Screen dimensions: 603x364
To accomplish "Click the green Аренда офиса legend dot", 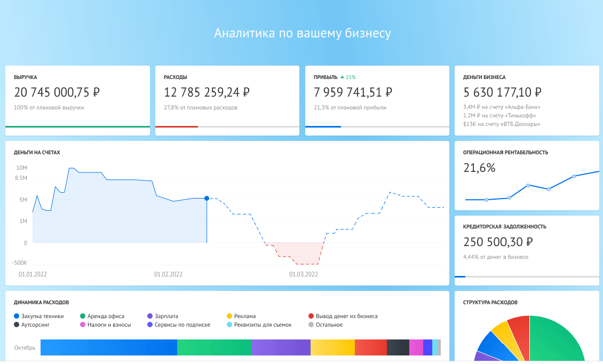I will [x=82, y=316].
